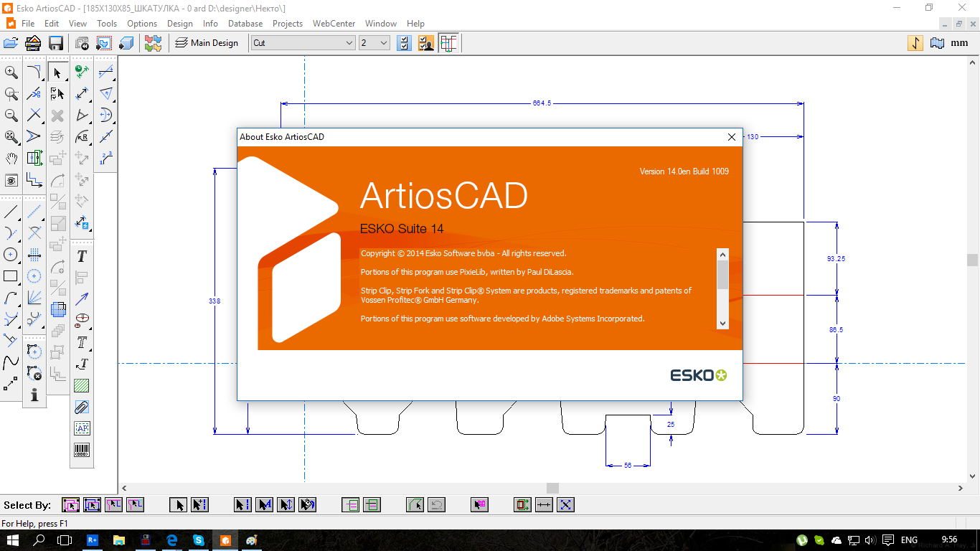
Task: Click the About dialog text scrollbar
Action: point(722,288)
